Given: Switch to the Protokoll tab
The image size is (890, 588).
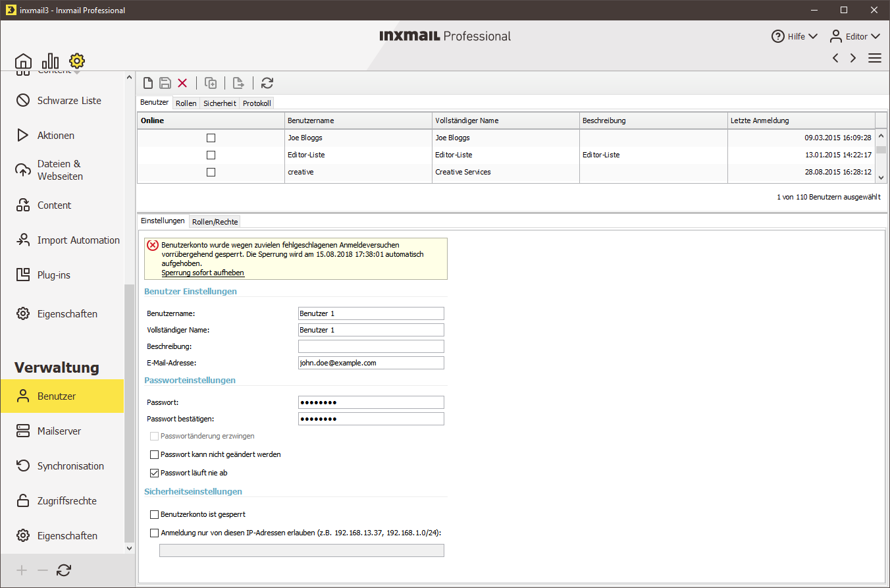Looking at the screenshot, I should coord(257,103).
